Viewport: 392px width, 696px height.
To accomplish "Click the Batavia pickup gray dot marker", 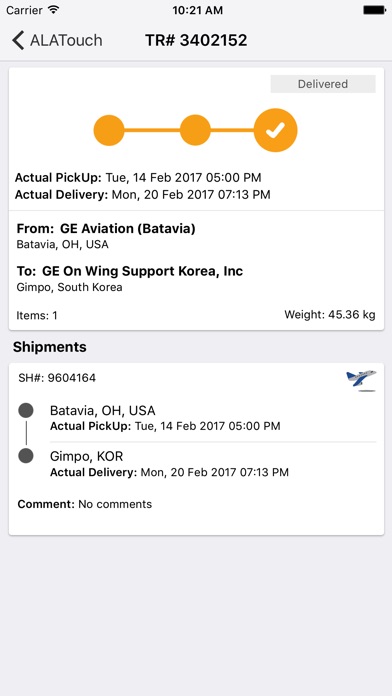I will [26, 410].
